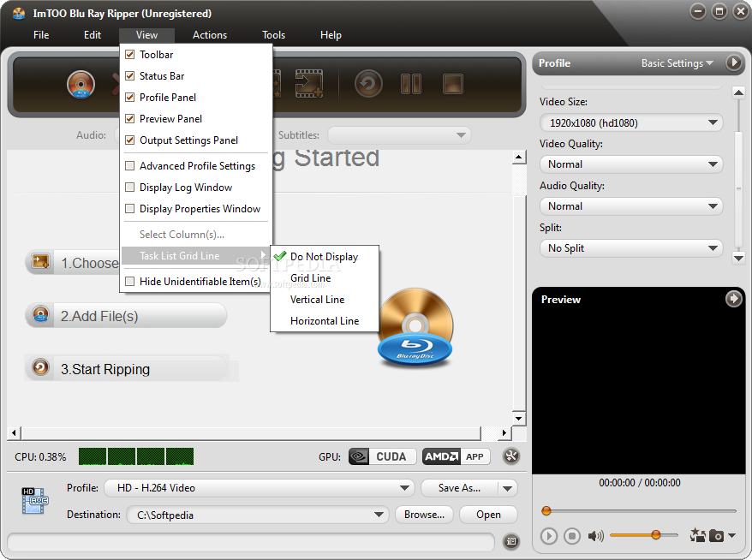Viewport: 752px width, 560px height.
Task: Open the Edit menu
Action: click(x=93, y=35)
